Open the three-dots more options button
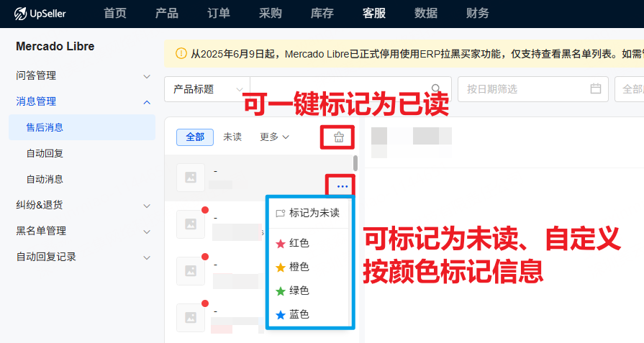This screenshot has width=644, height=343. point(342,186)
